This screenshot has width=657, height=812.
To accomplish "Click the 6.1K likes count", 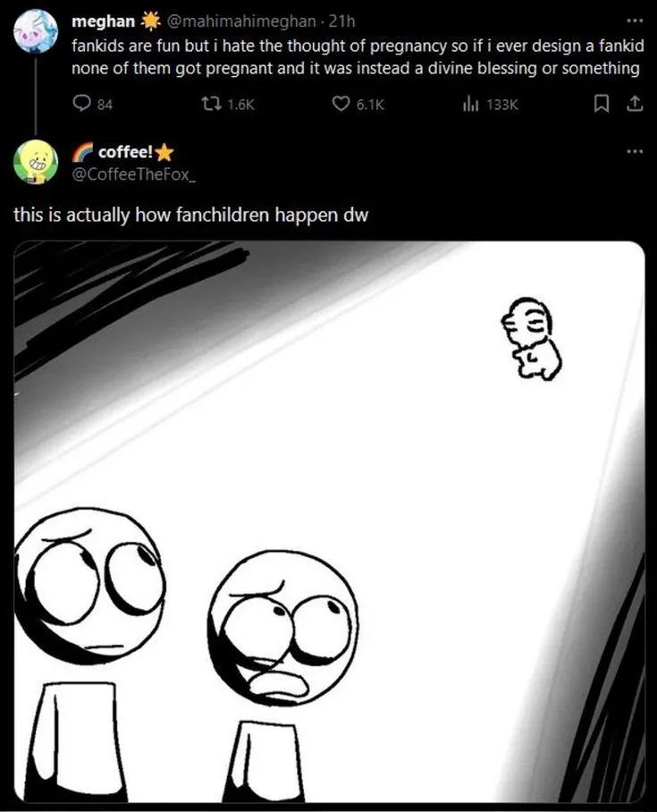I will coord(370,105).
